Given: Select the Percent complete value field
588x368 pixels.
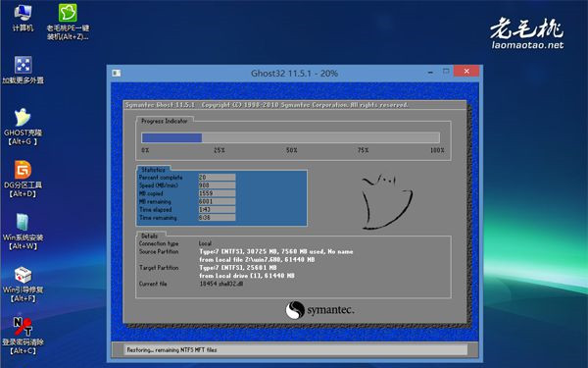Looking at the screenshot, I should click(217, 177).
